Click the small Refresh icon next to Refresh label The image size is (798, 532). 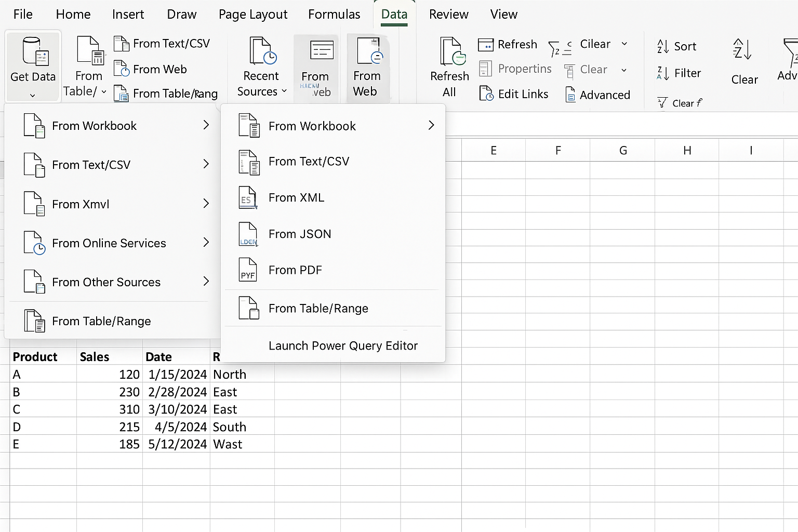click(x=486, y=45)
